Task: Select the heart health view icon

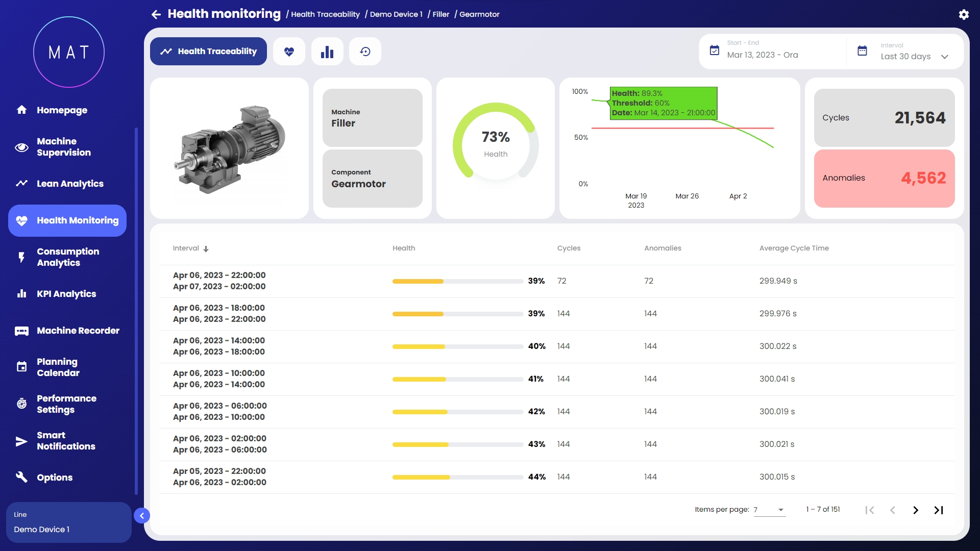Action: coord(289,52)
